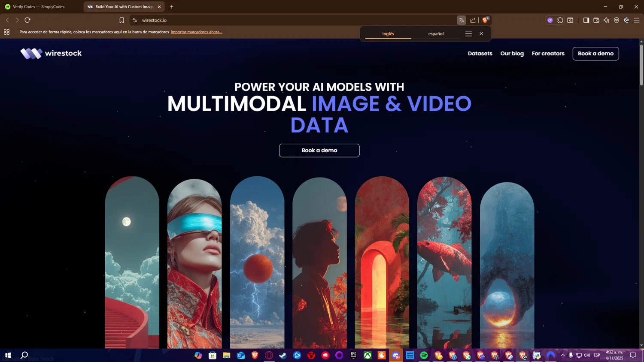This screenshot has height=362, width=644.
Task: Open Brave VPN shield icon
Action: (x=617, y=20)
